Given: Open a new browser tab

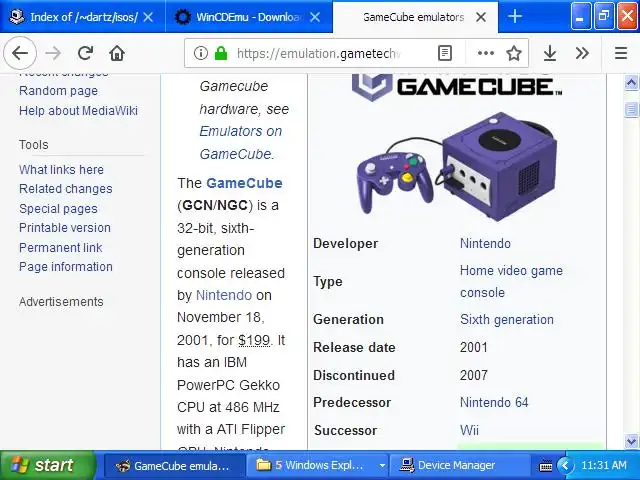Looking at the screenshot, I should [x=515, y=17].
